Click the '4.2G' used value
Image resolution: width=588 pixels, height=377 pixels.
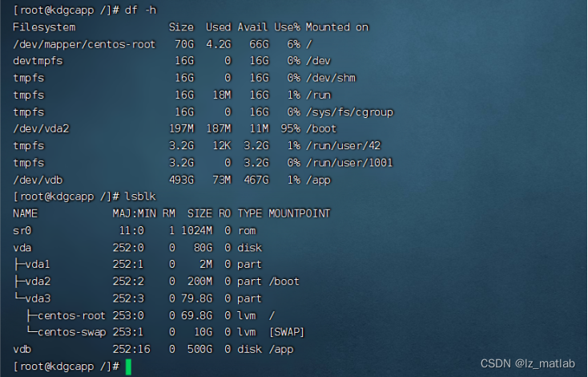(219, 44)
